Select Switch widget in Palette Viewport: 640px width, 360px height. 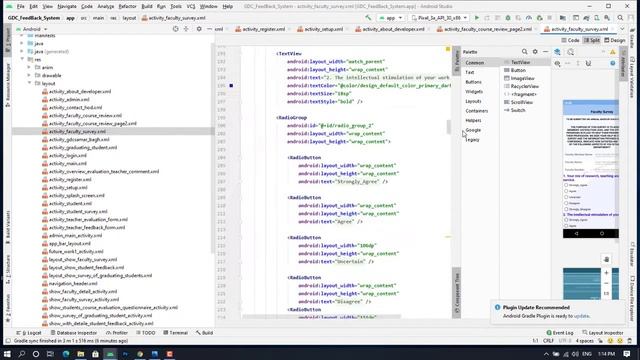(515, 110)
